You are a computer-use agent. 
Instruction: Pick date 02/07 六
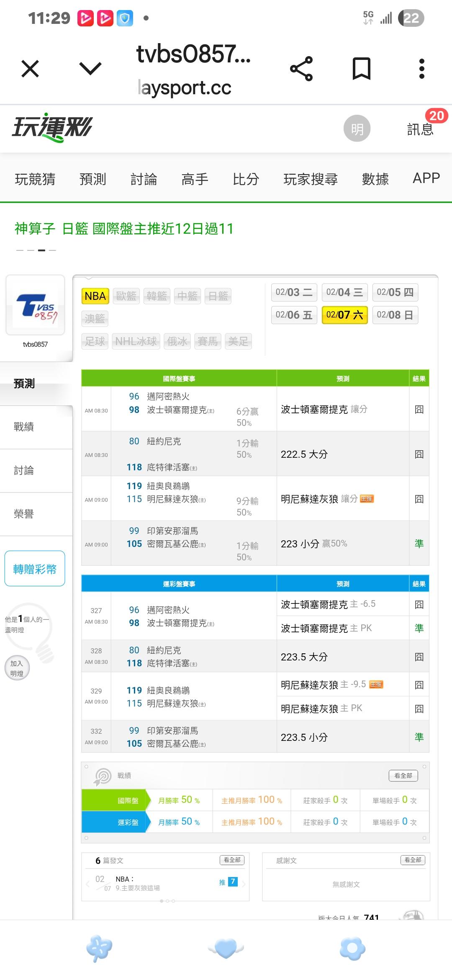pos(344,315)
